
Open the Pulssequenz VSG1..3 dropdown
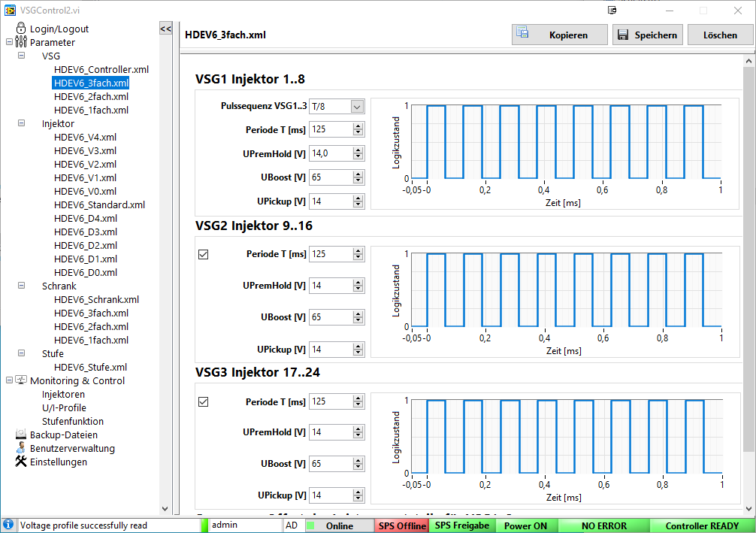click(357, 107)
